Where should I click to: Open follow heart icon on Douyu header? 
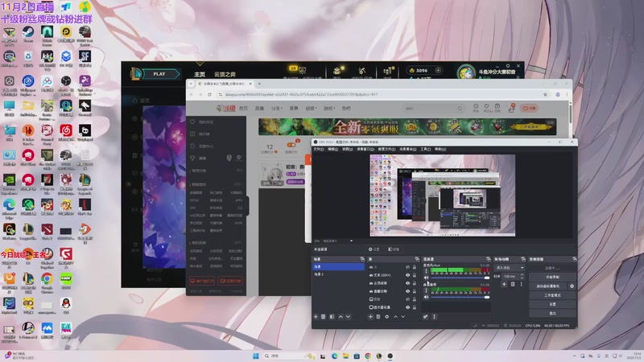(486, 107)
